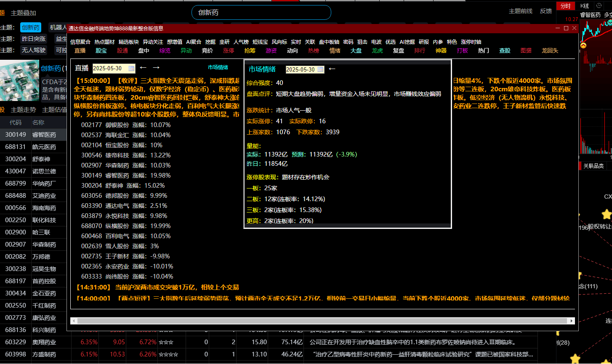
Task: Click the golden up-arrow marker on the minute chart
Action: click(583, 45)
